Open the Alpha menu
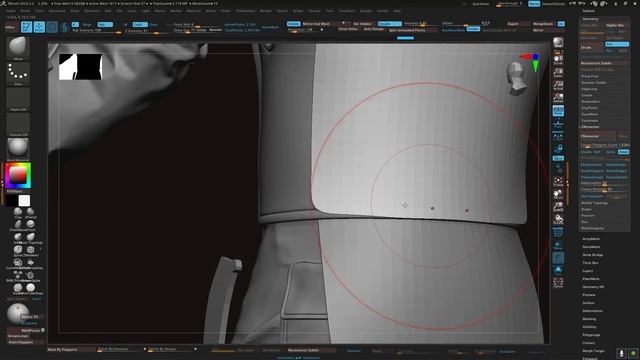Image resolution: width=640 pixels, height=360 pixels. pos(11,11)
